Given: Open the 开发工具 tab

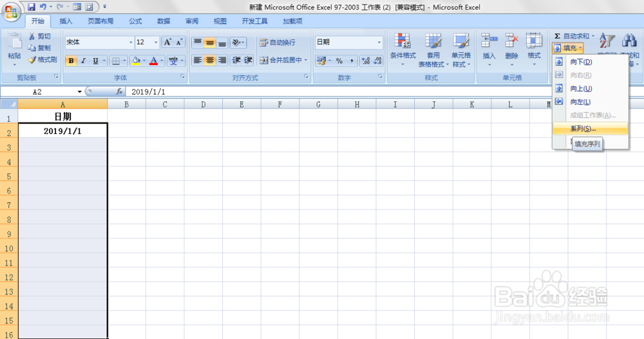Looking at the screenshot, I should point(254,21).
